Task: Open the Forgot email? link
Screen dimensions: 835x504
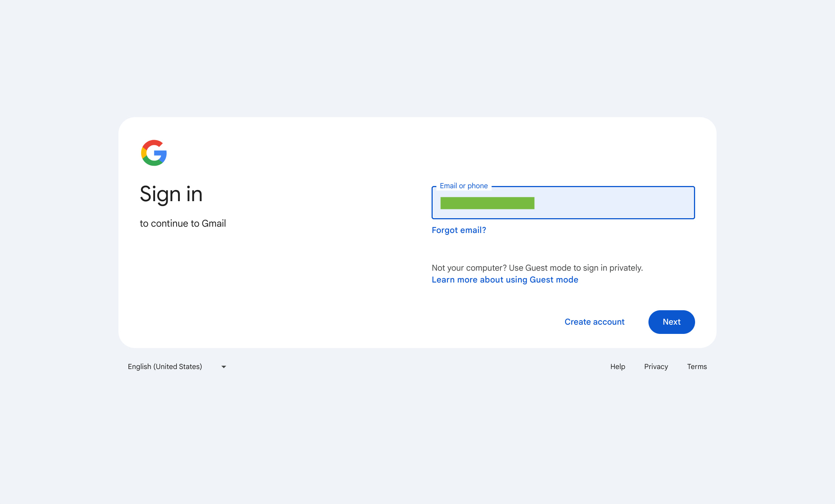Action: [459, 230]
